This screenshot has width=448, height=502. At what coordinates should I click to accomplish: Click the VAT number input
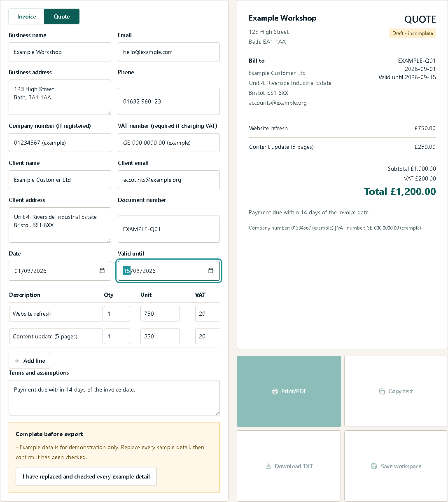(x=169, y=143)
